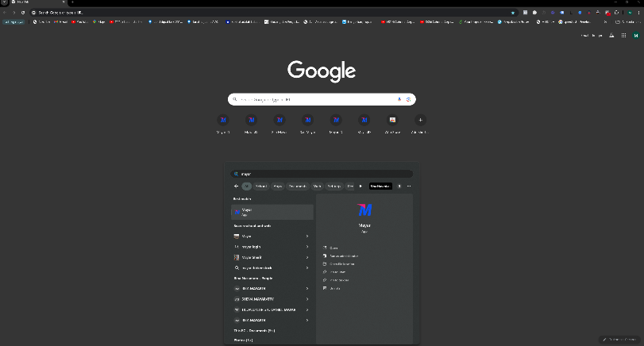Search by image with Google Lens icon
Image resolution: width=644 pixels, height=346 pixels.
(408, 99)
